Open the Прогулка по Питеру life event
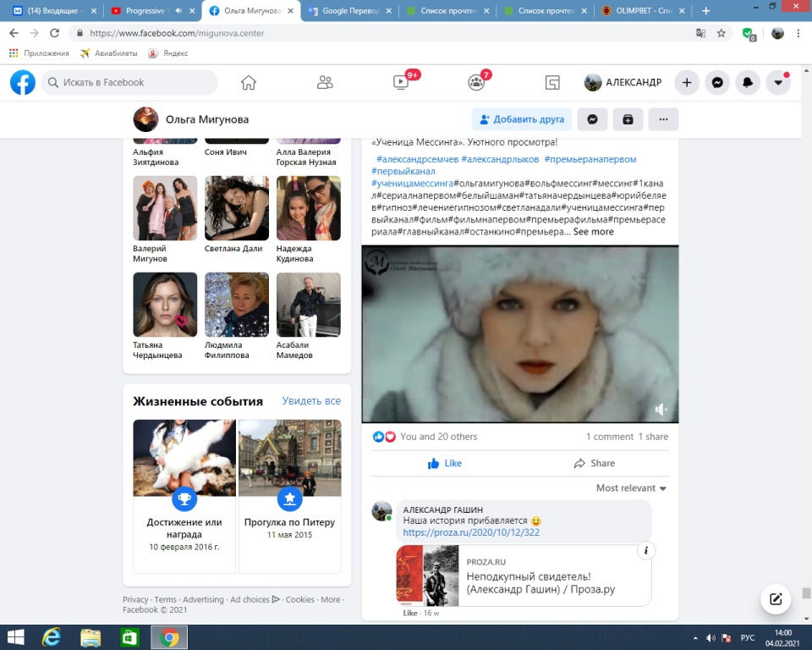The width and height of the screenshot is (812, 650). [x=290, y=496]
